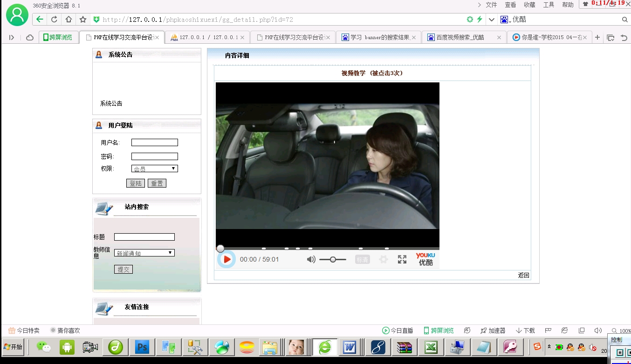This screenshot has height=364, width=631.
Task: Expand the system tray hidden icons arrow
Action: click(x=549, y=347)
